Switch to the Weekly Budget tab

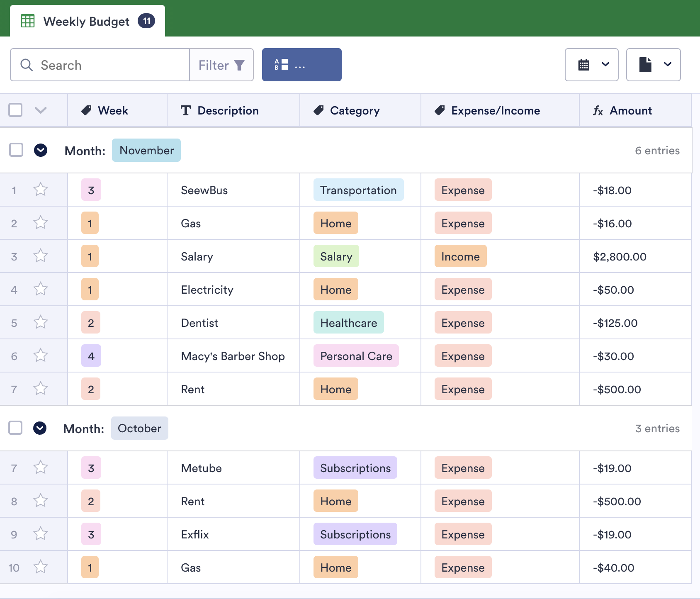coord(87,21)
